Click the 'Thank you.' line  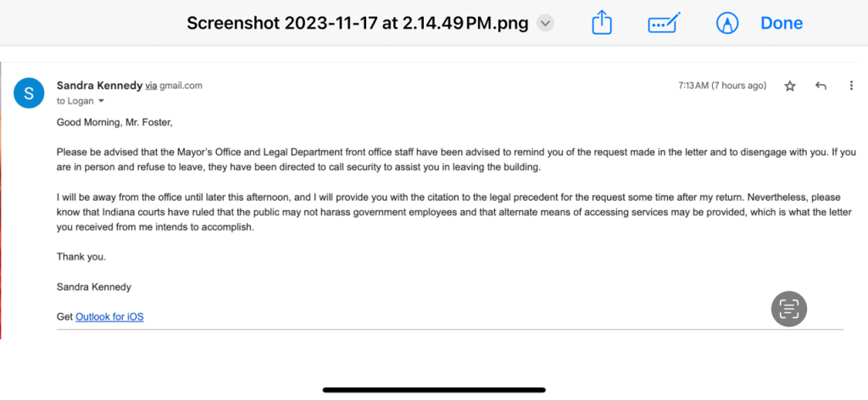[x=81, y=256]
